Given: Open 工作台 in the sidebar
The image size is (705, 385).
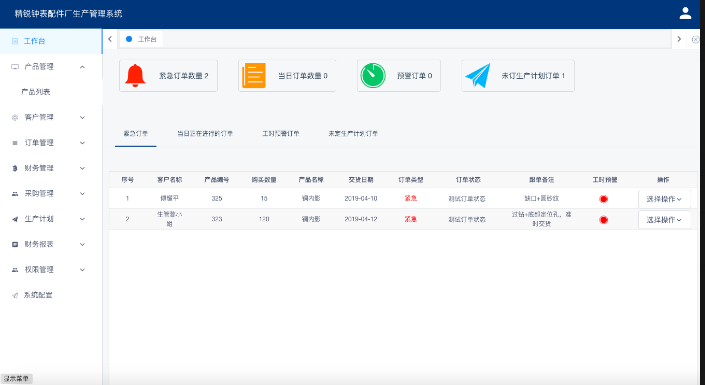Looking at the screenshot, I should pyautogui.click(x=51, y=41).
